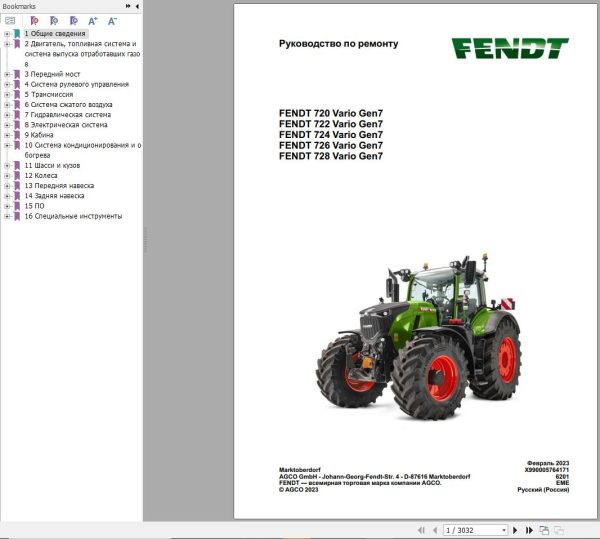The width and height of the screenshot is (600, 539).
Task: Go to the first page
Action: [x=421, y=530]
